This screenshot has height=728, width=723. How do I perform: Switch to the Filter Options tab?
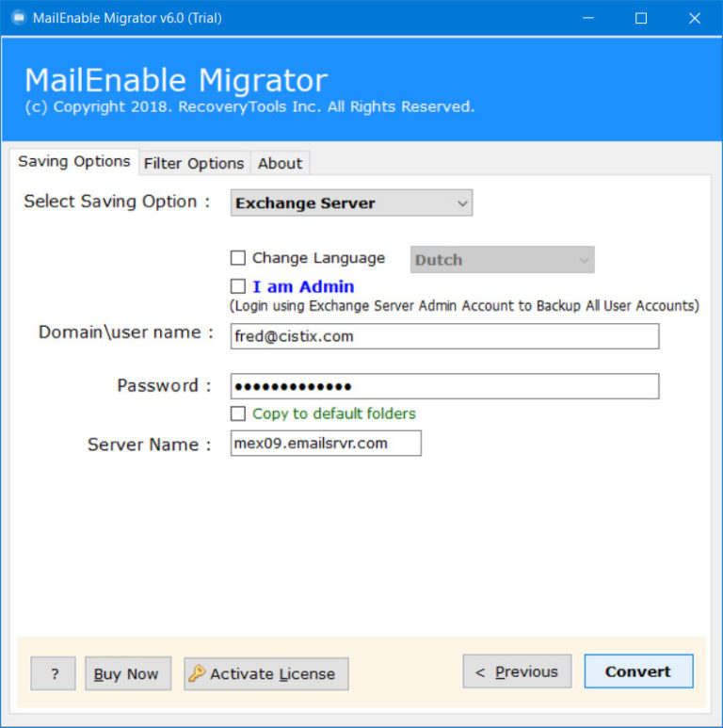pyautogui.click(x=194, y=163)
